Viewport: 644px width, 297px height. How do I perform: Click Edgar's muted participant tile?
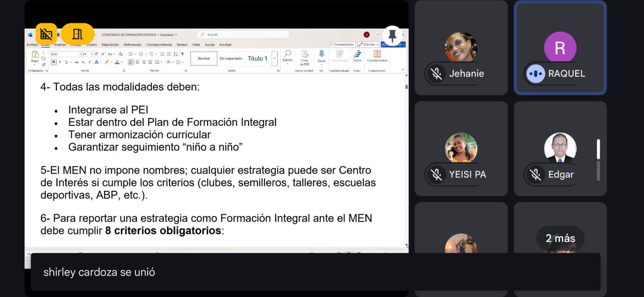point(560,148)
